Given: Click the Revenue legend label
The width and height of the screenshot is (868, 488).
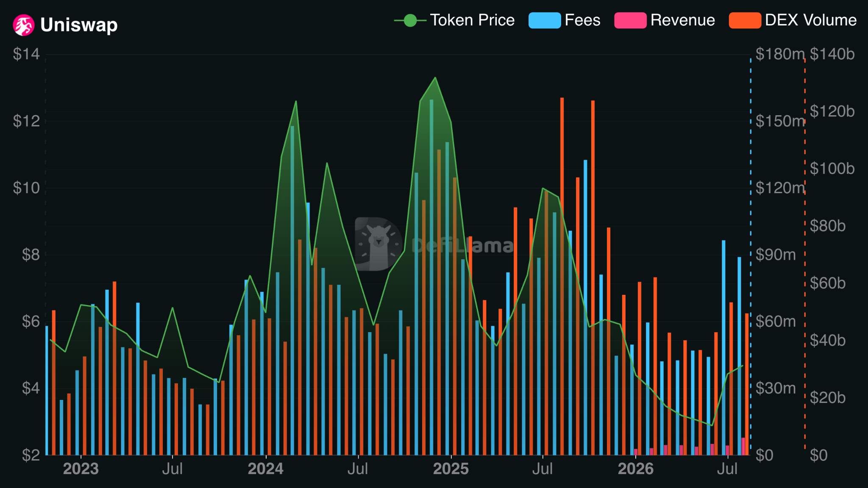Looking at the screenshot, I should click(682, 20).
